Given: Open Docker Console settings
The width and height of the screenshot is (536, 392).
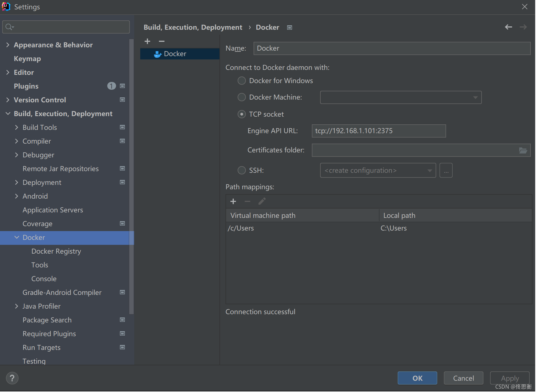Looking at the screenshot, I should click(44, 279).
